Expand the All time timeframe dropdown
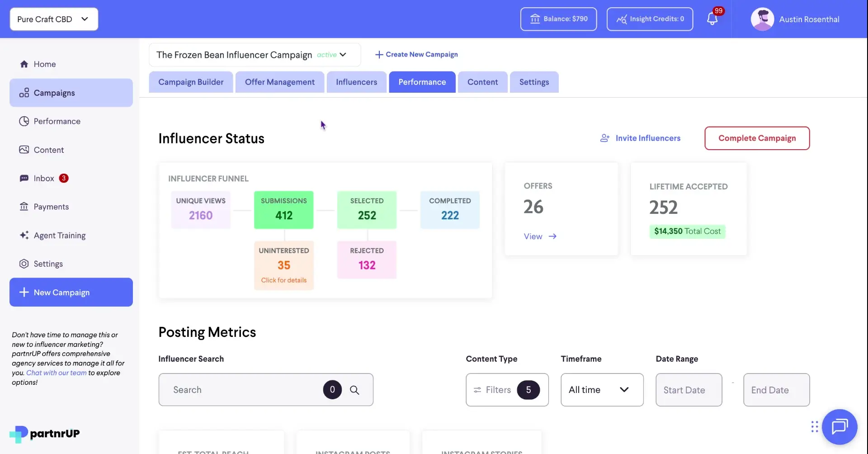Screen dimensions: 868x454 [x=601, y=389]
